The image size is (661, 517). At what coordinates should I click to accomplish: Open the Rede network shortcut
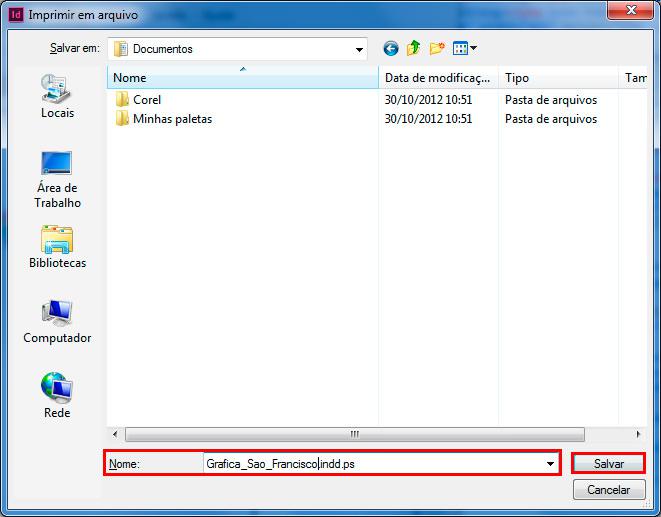[57, 395]
